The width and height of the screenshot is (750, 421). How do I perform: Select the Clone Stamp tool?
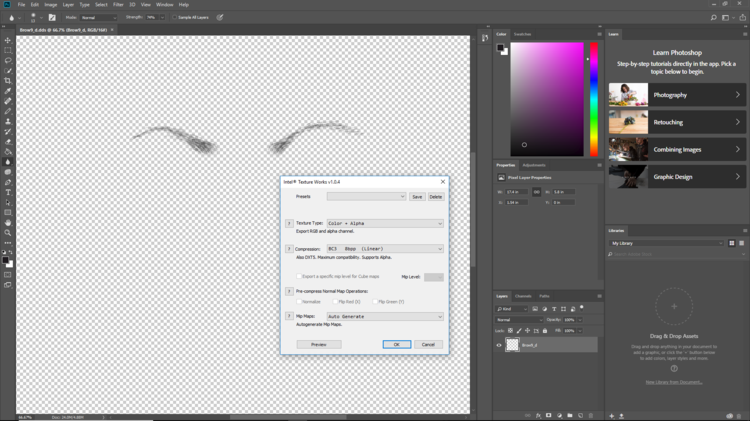[8, 121]
